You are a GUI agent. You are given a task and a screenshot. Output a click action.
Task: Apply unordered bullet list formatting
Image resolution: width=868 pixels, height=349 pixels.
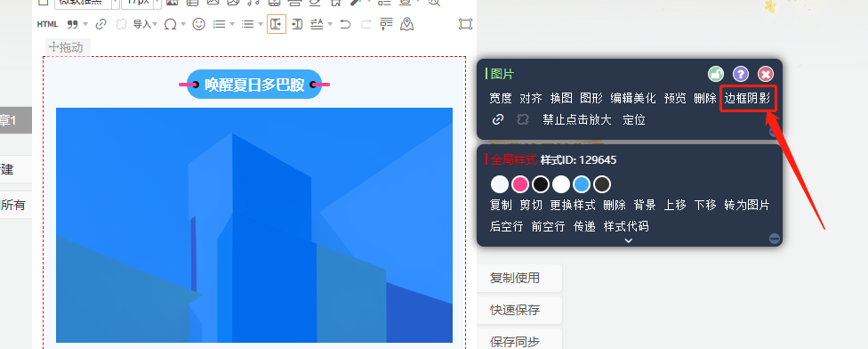[x=248, y=24]
